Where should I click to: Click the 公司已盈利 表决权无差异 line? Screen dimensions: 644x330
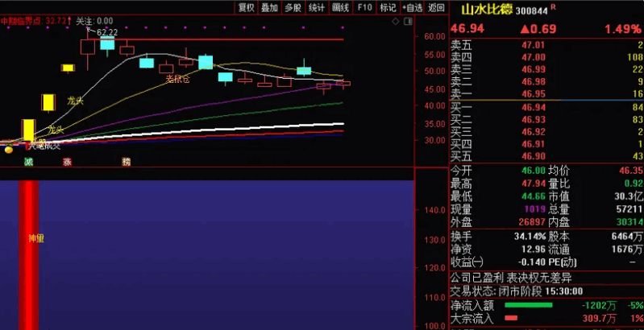(x=511, y=278)
